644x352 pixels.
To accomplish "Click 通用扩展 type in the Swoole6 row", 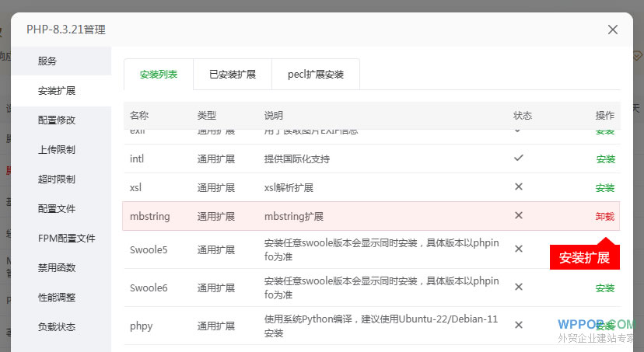I will [216, 288].
